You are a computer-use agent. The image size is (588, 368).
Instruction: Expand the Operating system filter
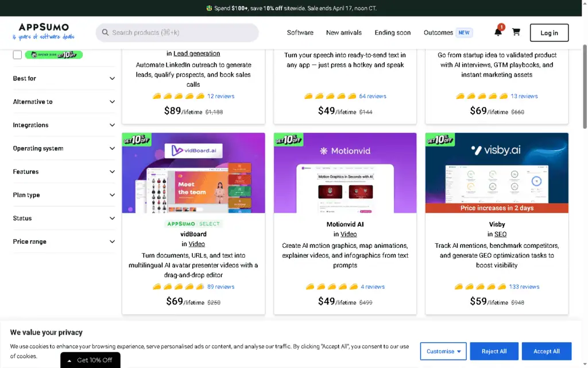pos(64,148)
